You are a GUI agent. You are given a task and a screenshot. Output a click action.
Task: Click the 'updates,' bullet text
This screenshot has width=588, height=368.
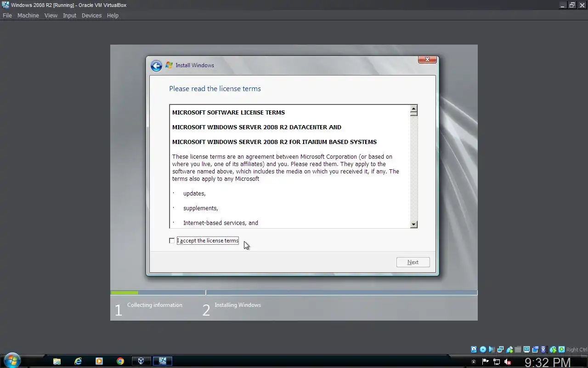pos(194,194)
